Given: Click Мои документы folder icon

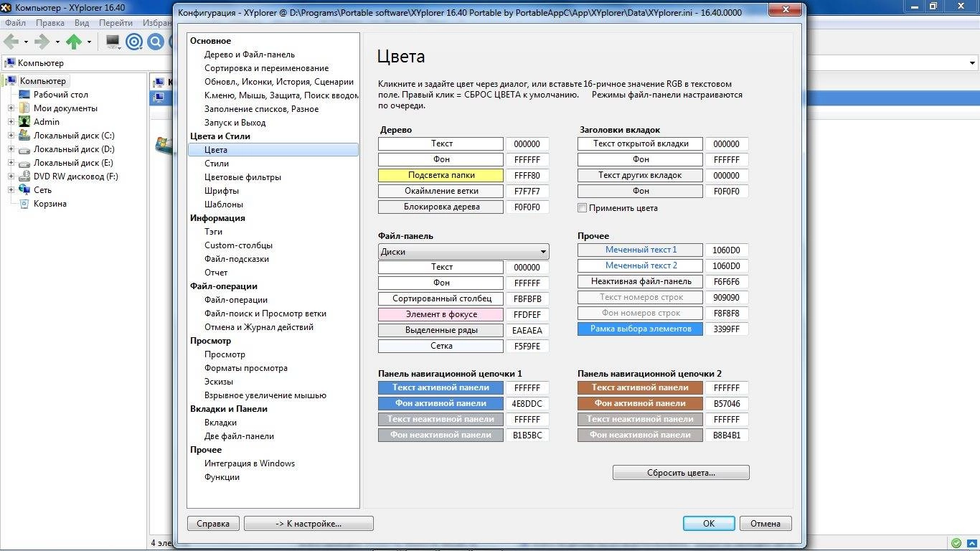Looking at the screenshot, I should tap(24, 108).
